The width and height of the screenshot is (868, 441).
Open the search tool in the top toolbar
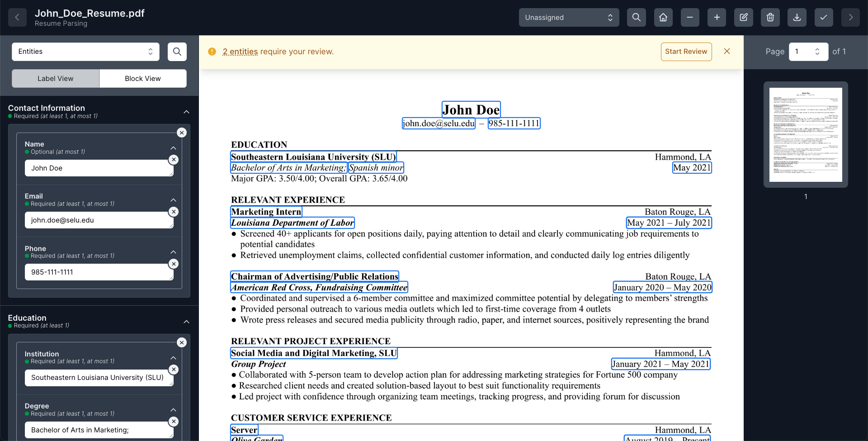636,17
